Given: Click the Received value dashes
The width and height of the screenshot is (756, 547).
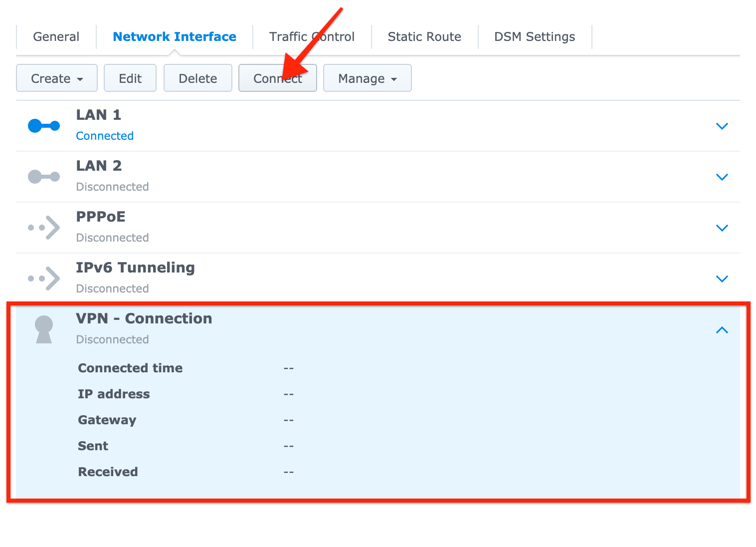Looking at the screenshot, I should point(289,472).
